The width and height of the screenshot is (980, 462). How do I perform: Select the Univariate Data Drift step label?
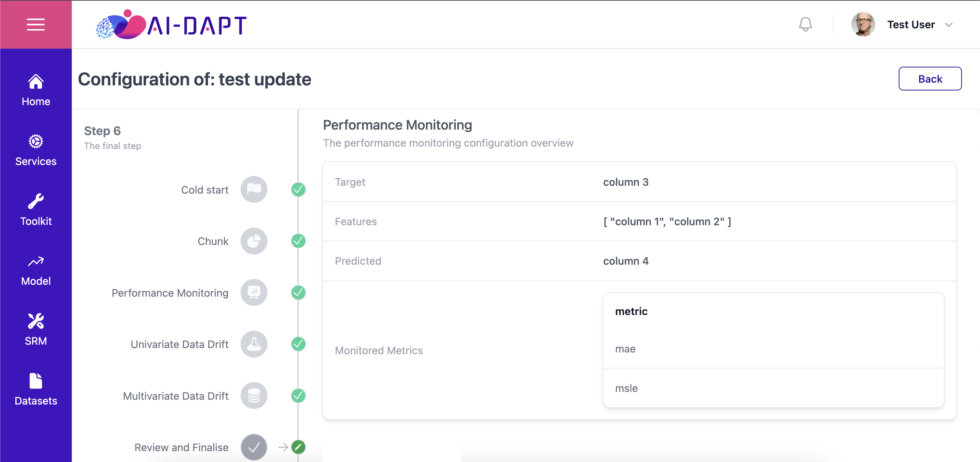[180, 344]
